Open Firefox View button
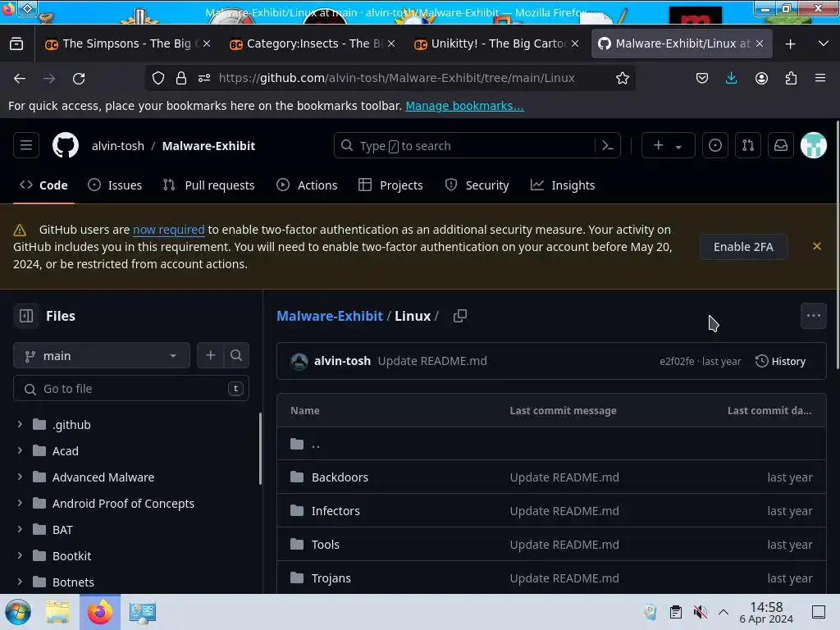This screenshot has height=630, width=840. point(16,43)
